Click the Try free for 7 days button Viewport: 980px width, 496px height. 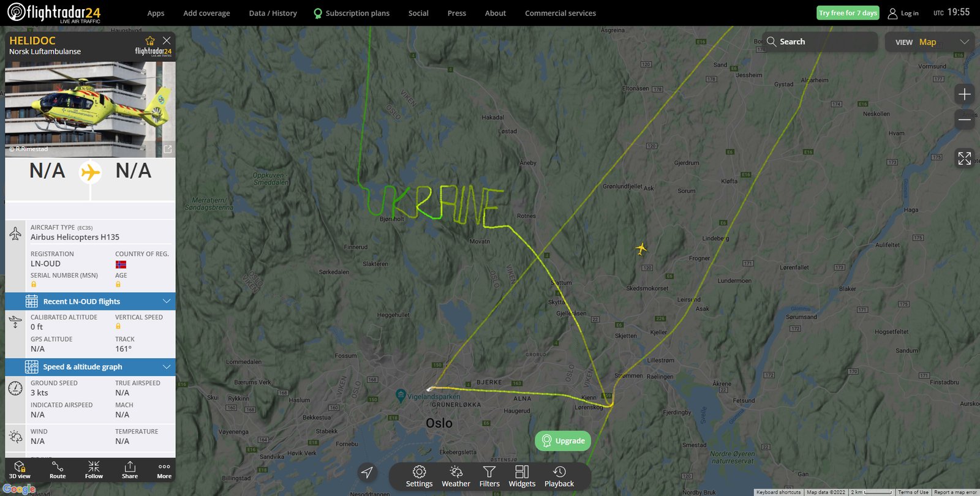point(848,13)
